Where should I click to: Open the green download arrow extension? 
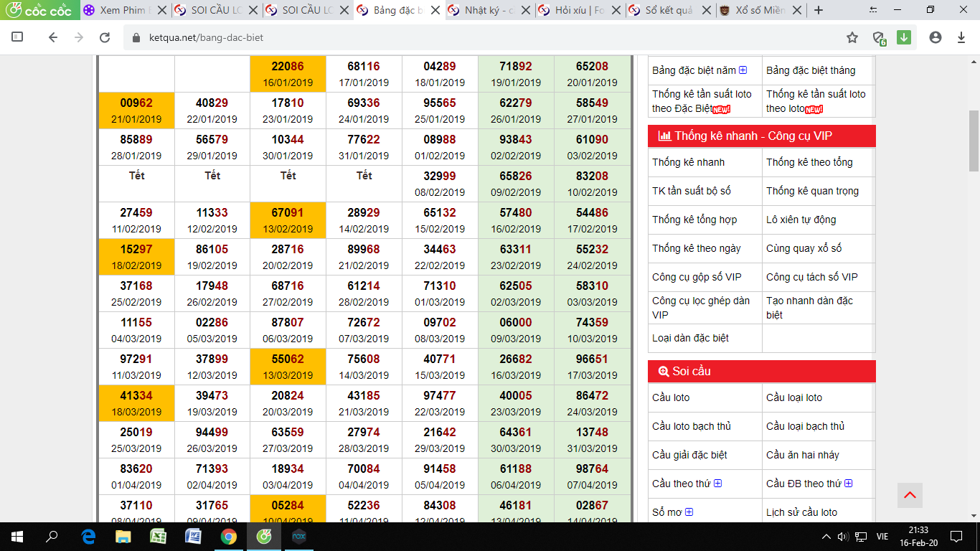pos(904,37)
